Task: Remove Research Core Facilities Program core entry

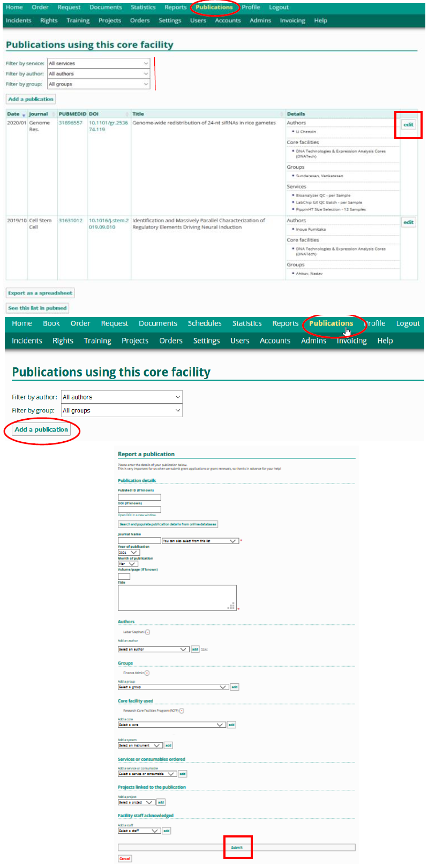Action: point(182,711)
